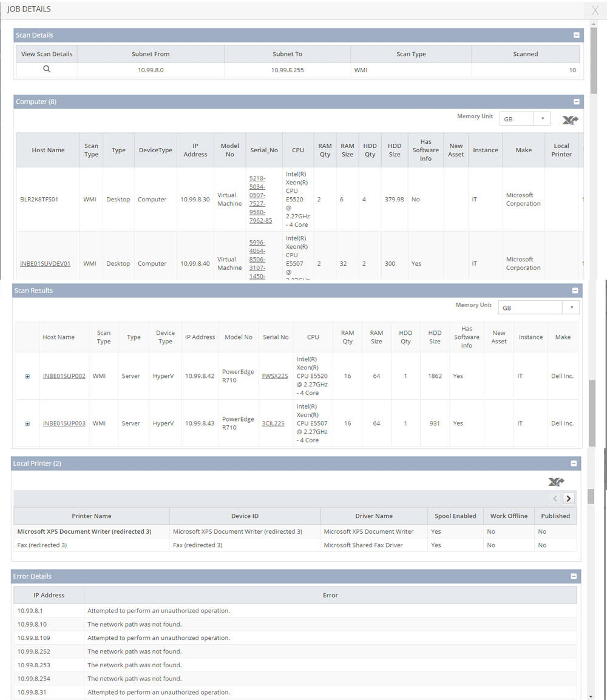Go to next page of printer columns
The width and height of the screenshot is (607, 700).
click(x=569, y=499)
